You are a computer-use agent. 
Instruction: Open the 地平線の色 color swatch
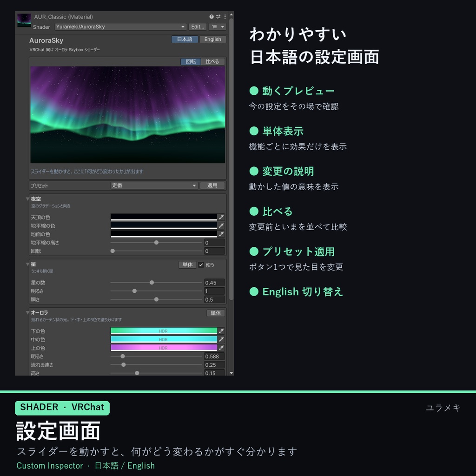click(x=164, y=225)
